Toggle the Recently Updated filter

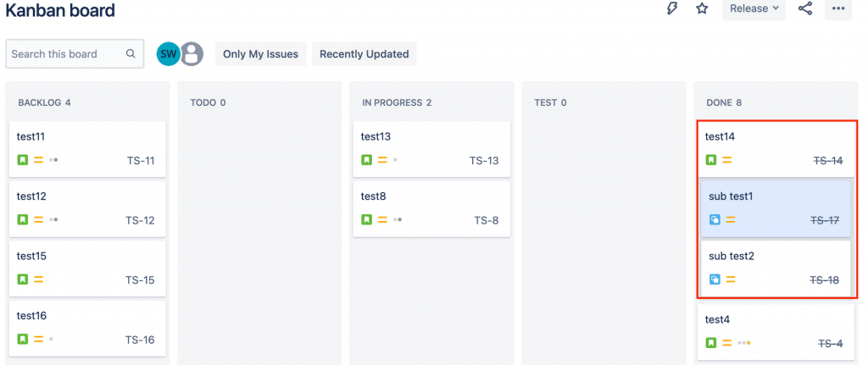click(364, 54)
